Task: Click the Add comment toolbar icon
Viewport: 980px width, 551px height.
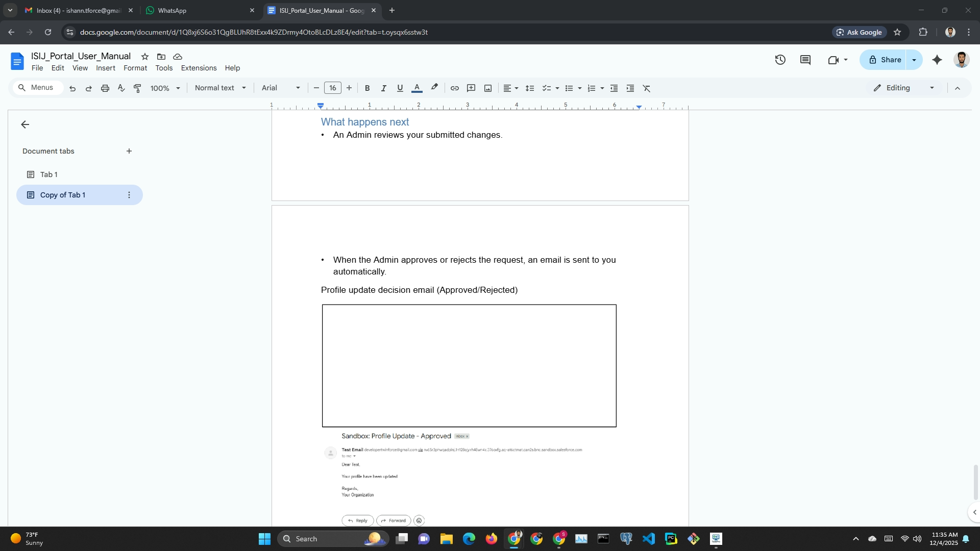Action: [471, 88]
